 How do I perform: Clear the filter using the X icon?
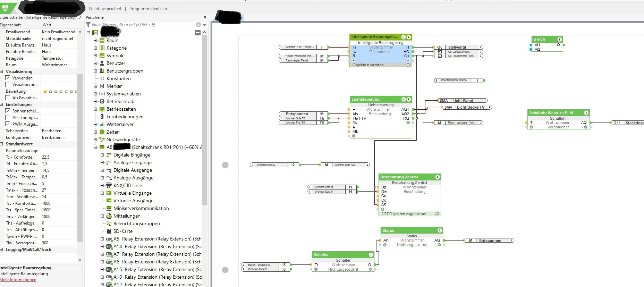pyautogui.click(x=198, y=25)
